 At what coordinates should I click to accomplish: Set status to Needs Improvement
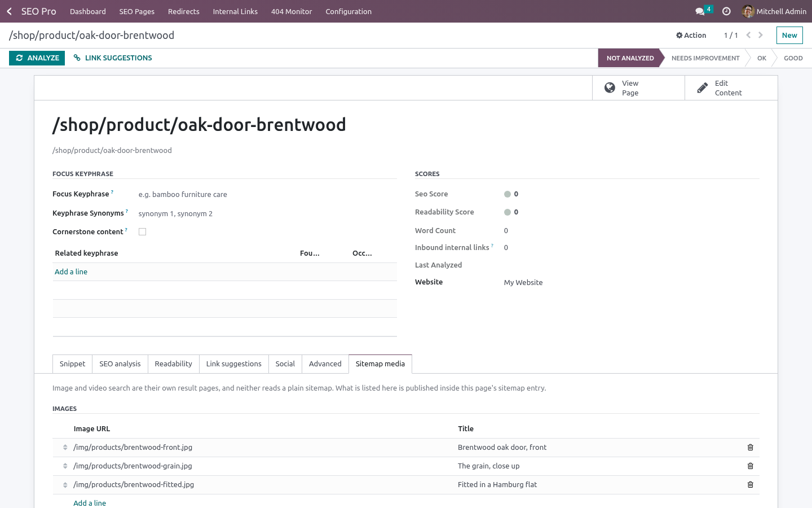pyautogui.click(x=705, y=58)
